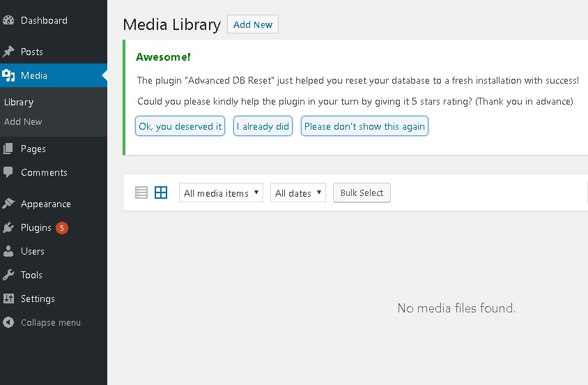The height and width of the screenshot is (385, 588).
Task: Click the Appearance paintbrush icon
Action: pos(8,204)
